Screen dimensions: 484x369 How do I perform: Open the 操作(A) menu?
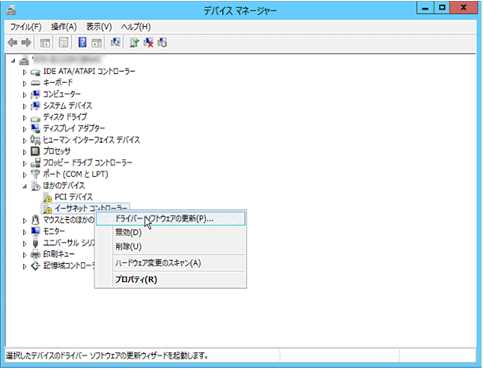[64, 27]
